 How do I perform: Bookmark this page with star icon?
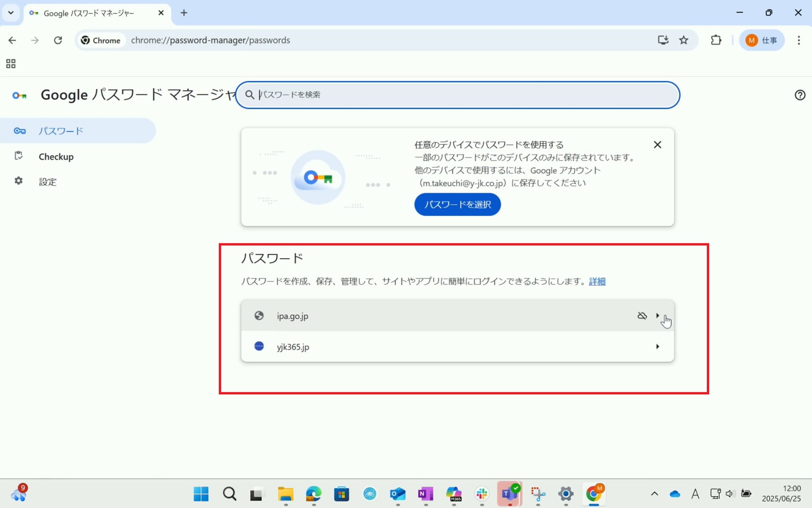(x=683, y=40)
